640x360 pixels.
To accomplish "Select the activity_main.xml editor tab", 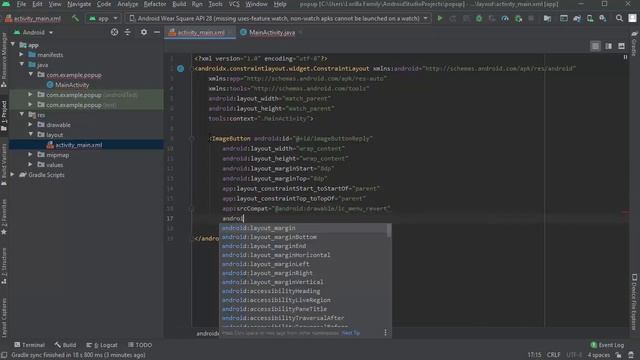I will pyautogui.click(x=200, y=33).
